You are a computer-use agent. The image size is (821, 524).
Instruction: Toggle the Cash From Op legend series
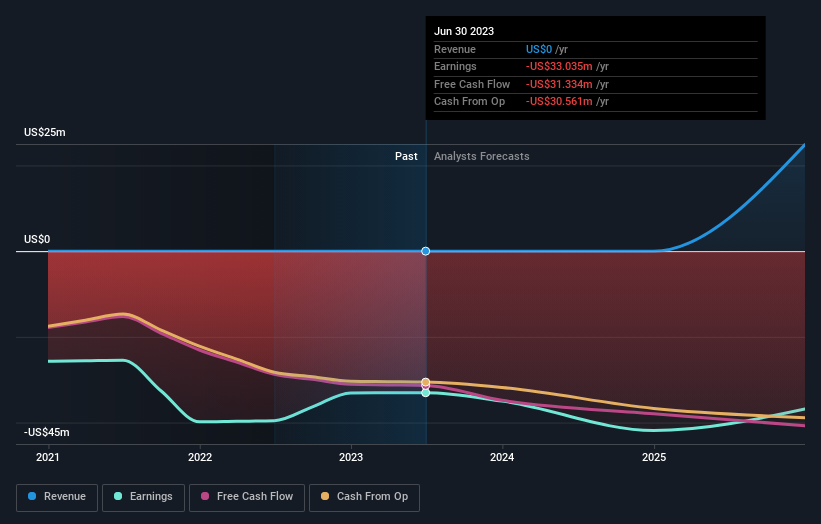click(364, 497)
